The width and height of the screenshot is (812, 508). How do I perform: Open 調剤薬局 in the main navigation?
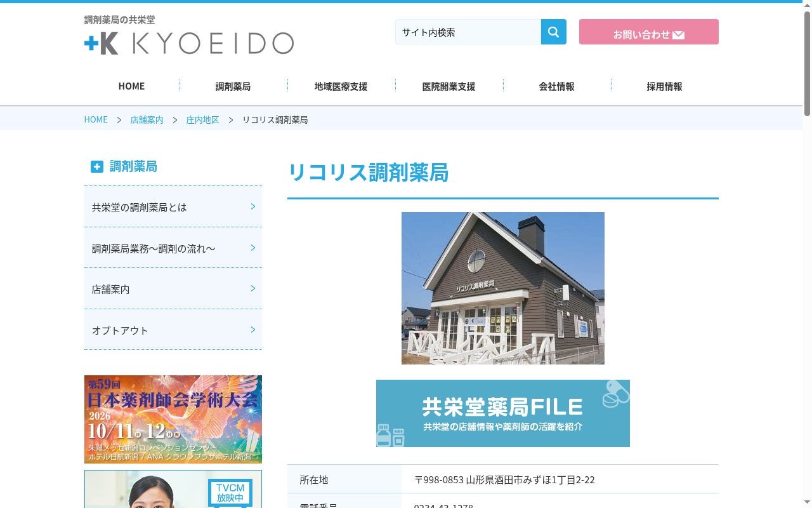[x=233, y=86]
